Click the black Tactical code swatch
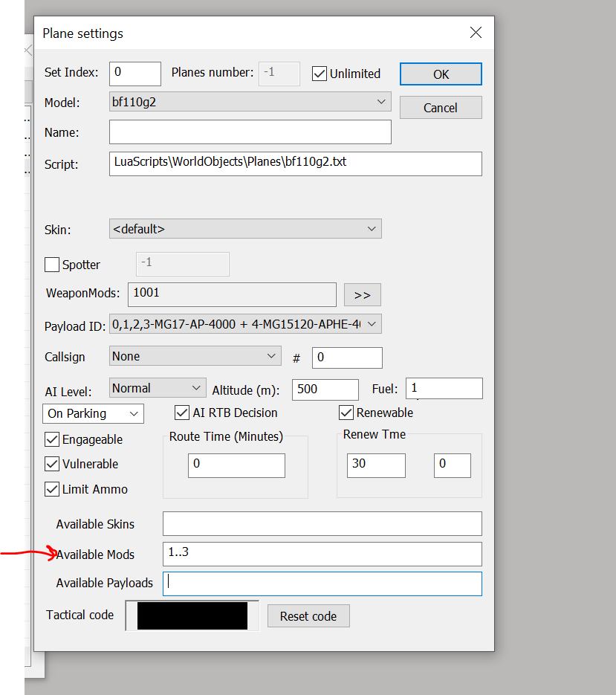The image size is (616, 695). [192, 615]
